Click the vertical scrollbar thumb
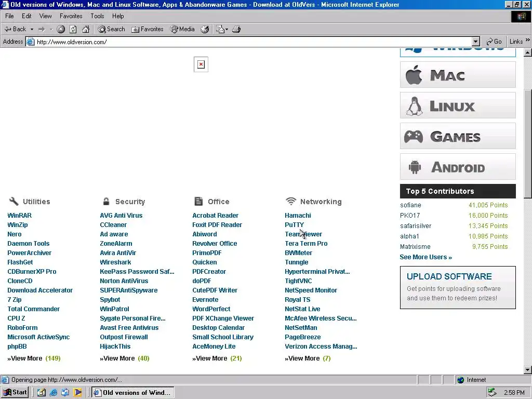Screen dimensions: 532x399 pos(528,143)
